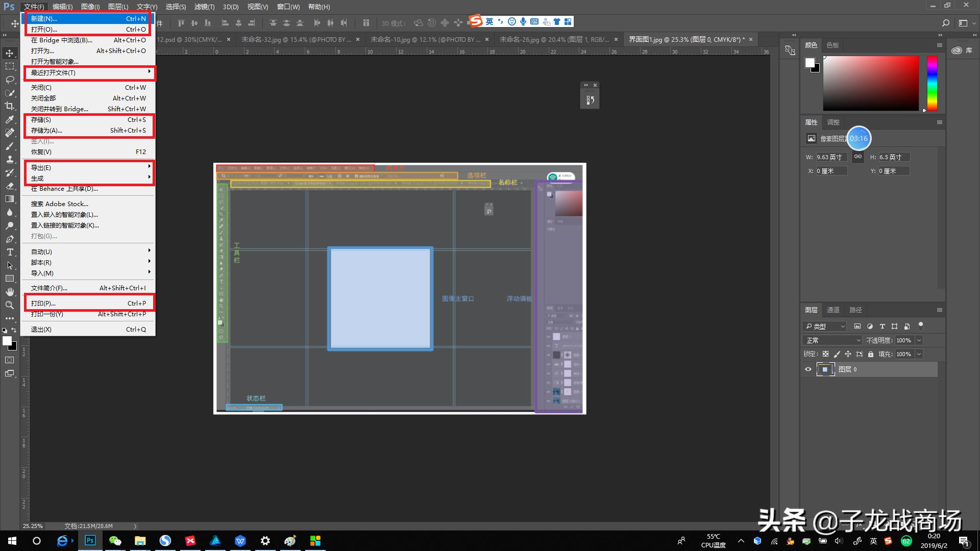Image resolution: width=980 pixels, height=551 pixels.
Task: Open the 类型 layer filter dropdown
Action: (825, 327)
